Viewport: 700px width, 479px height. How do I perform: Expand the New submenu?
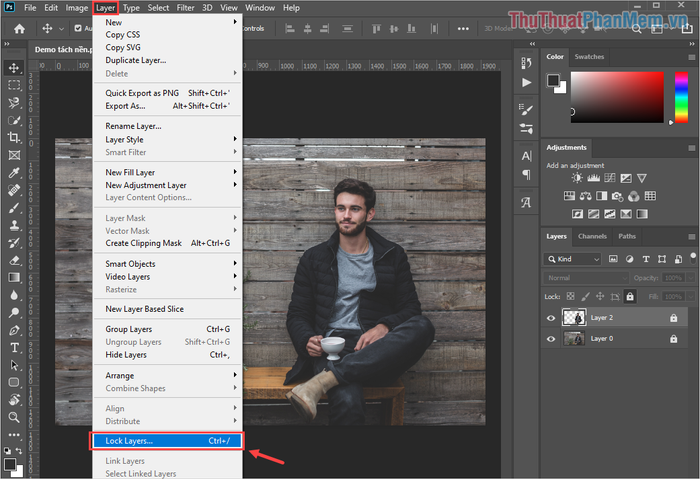[x=167, y=22]
